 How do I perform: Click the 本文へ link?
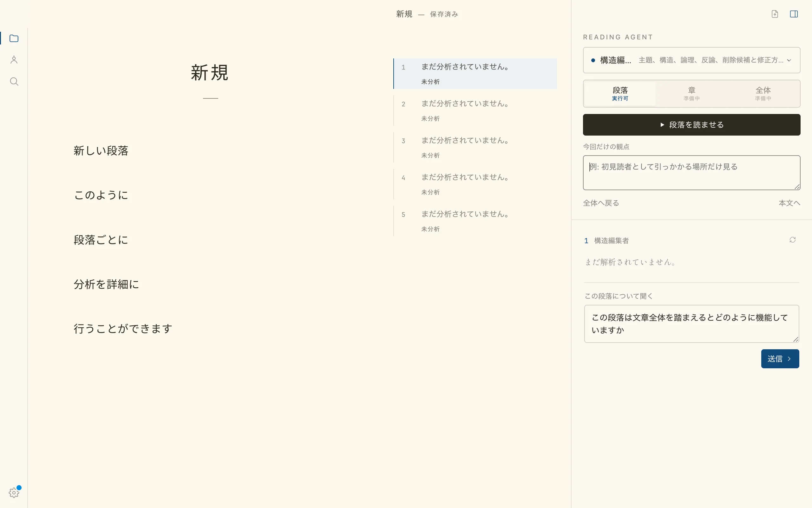coord(789,203)
